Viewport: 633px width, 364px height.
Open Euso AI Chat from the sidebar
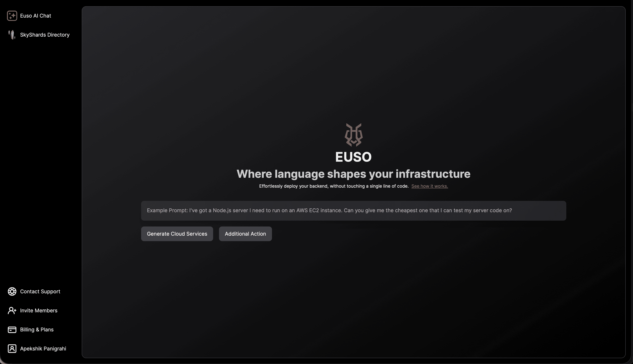click(36, 16)
